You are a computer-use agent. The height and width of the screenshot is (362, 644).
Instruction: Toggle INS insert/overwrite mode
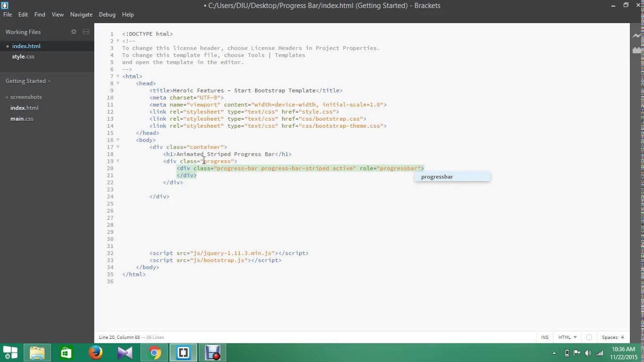(545, 337)
